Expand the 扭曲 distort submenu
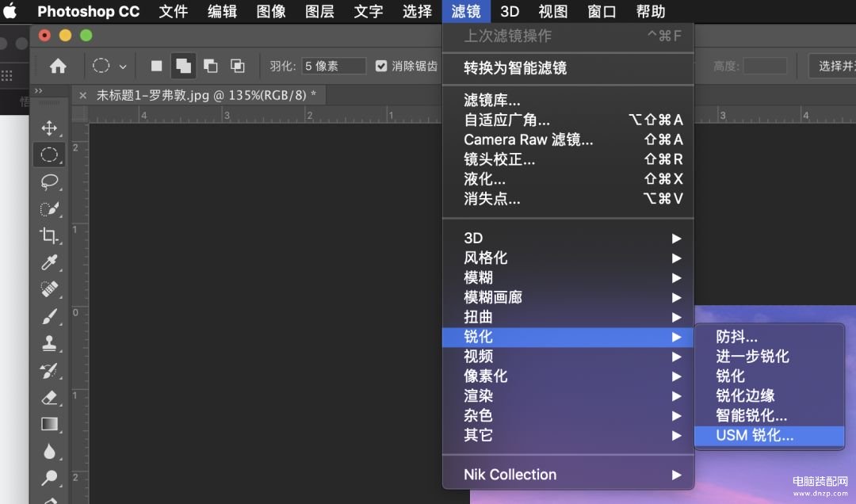The height and width of the screenshot is (504, 856). point(567,317)
